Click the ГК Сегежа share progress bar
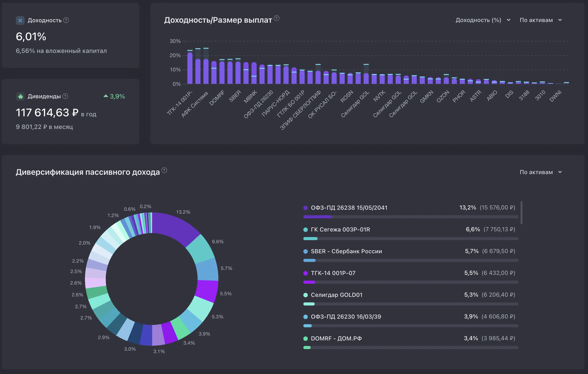The image size is (588, 374). 411,239
